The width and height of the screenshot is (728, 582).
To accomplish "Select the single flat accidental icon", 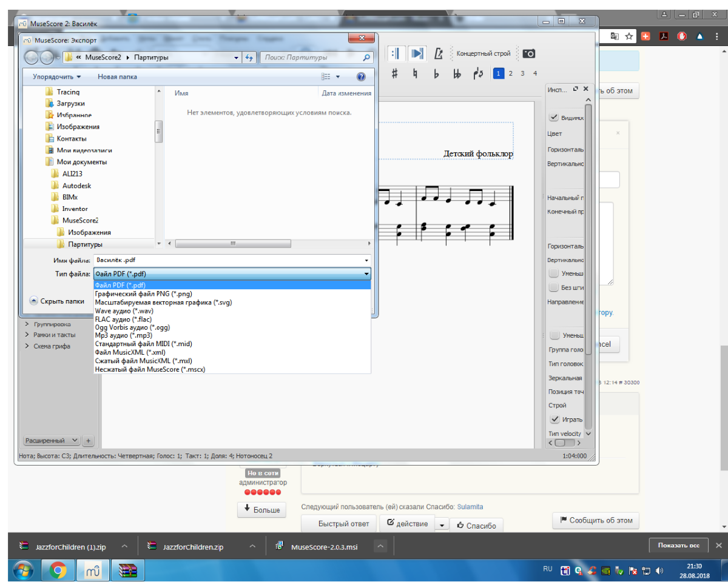I will [436, 73].
